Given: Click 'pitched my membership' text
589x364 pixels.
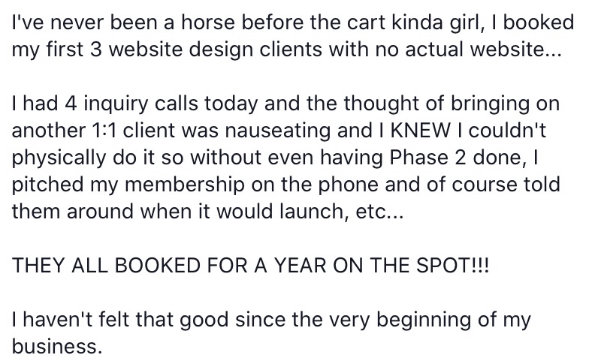Looking at the screenshot, I should (128, 185).
